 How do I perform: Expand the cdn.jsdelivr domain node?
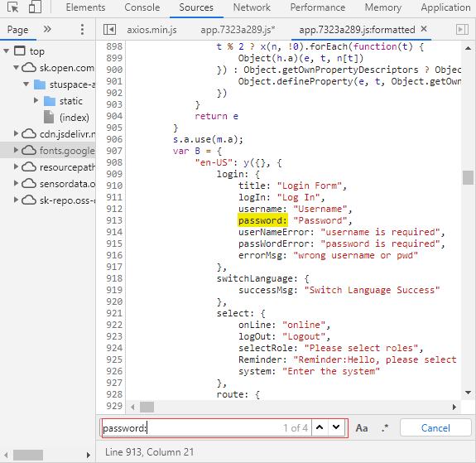tap(16, 133)
